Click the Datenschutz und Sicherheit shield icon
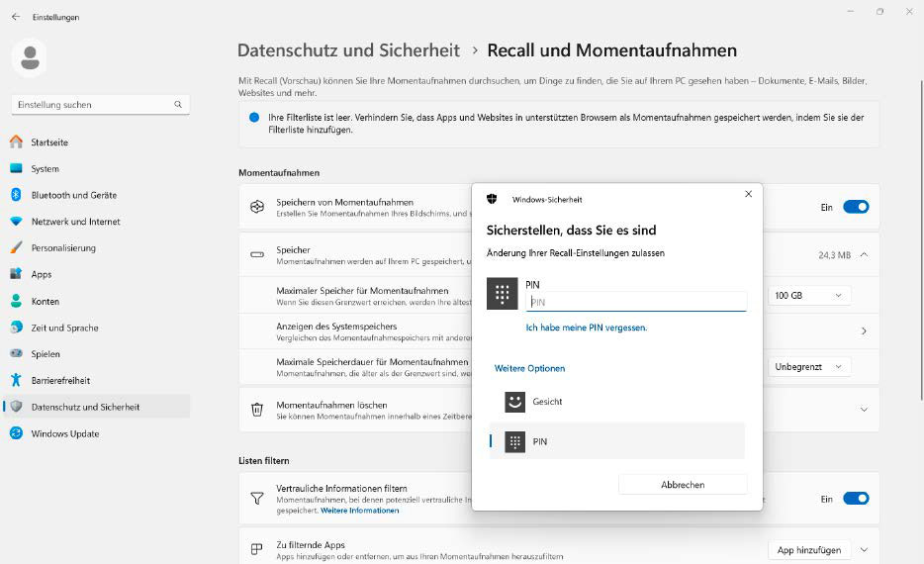The width and height of the screenshot is (924, 564). pyautogui.click(x=17, y=407)
